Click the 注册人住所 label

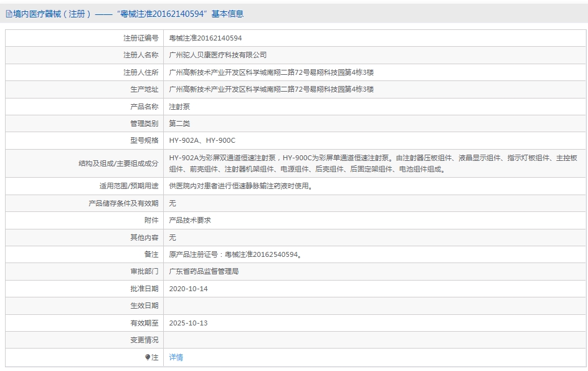click(x=141, y=72)
